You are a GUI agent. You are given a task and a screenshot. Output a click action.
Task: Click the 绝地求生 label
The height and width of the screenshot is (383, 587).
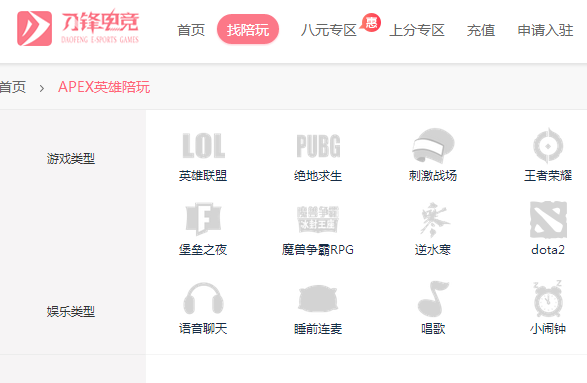tap(318, 175)
